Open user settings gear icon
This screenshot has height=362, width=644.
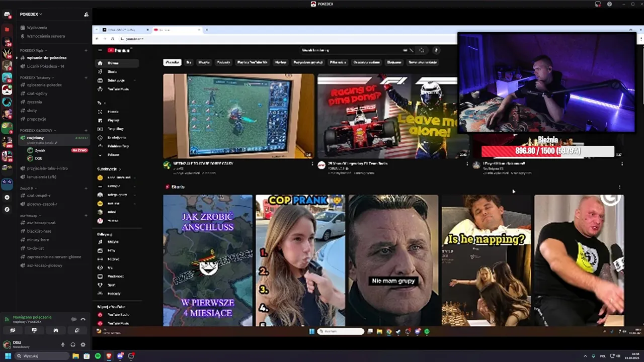tap(83, 344)
